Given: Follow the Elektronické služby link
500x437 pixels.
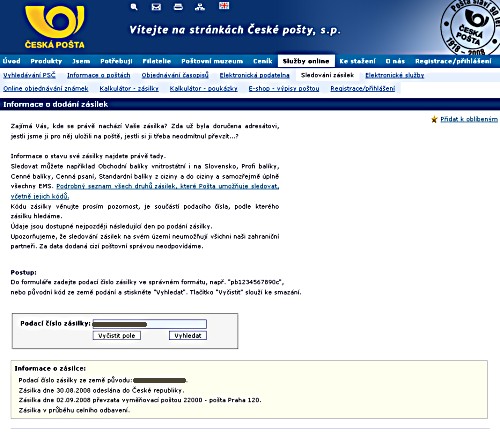Looking at the screenshot, I should point(395,75).
